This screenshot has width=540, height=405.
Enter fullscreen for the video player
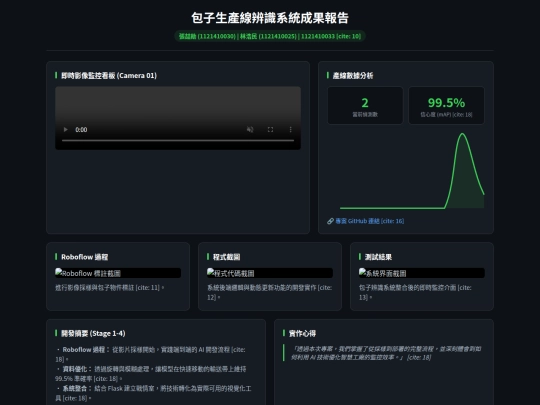[x=270, y=129]
